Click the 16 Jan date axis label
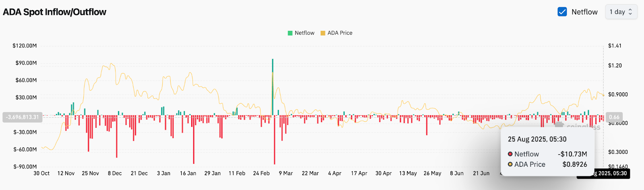This screenshot has width=644, height=190. click(x=188, y=173)
